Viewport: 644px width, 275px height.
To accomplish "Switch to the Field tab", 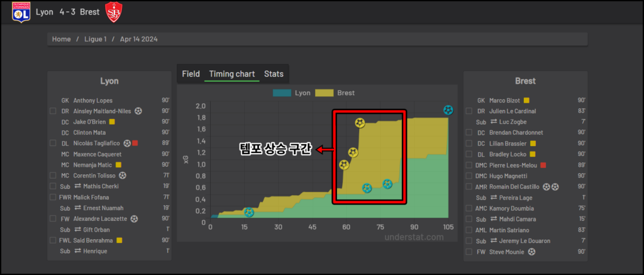I will point(191,74).
